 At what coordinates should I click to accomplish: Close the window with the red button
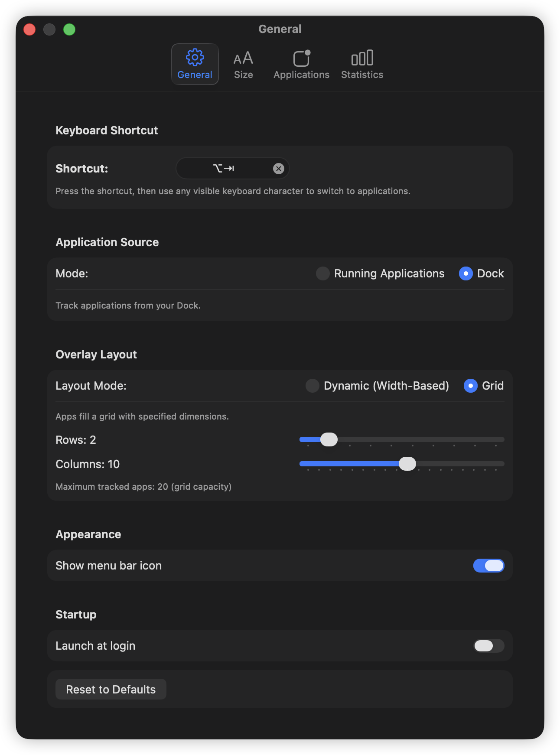point(29,29)
